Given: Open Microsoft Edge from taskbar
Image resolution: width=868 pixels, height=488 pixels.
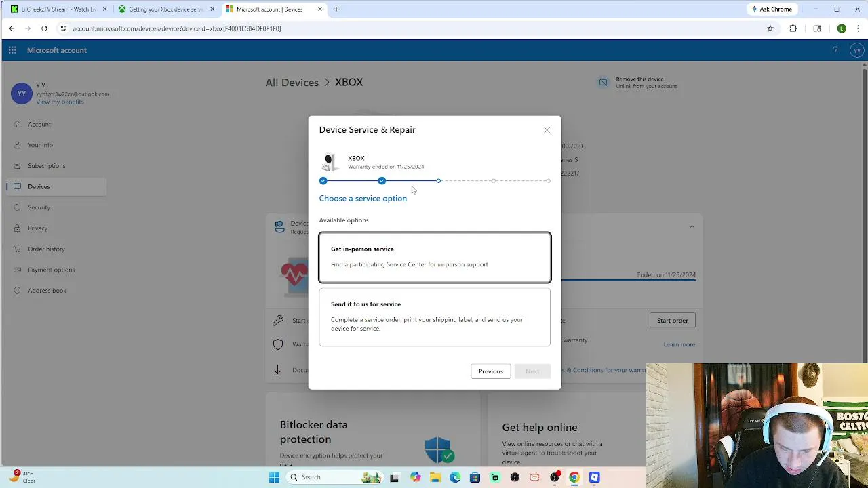Looking at the screenshot, I should [x=455, y=477].
